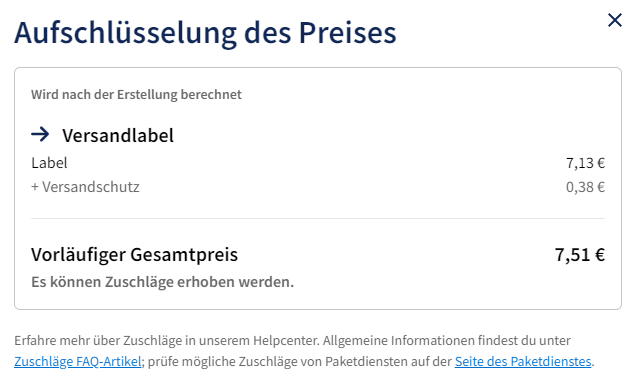Image resolution: width=637 pixels, height=387 pixels.
Task: Click the Erfahre mehr über Zuschläge sentence
Action: point(167,340)
